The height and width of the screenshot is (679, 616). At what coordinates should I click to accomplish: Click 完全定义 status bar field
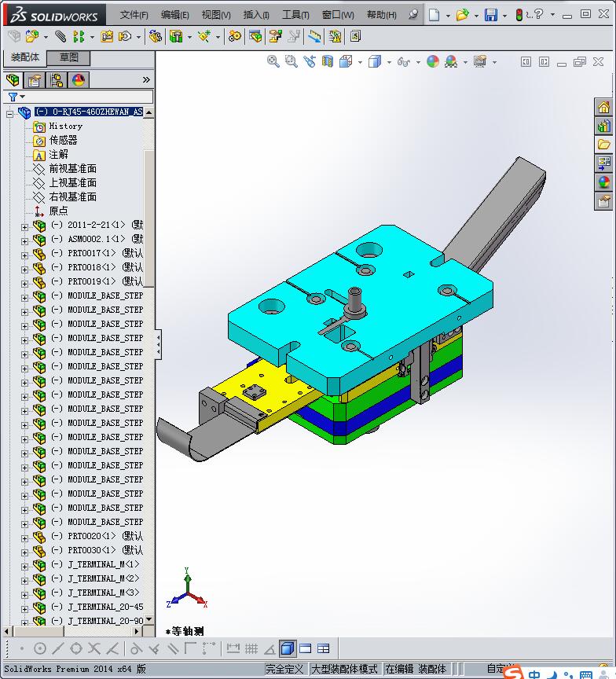(x=284, y=669)
